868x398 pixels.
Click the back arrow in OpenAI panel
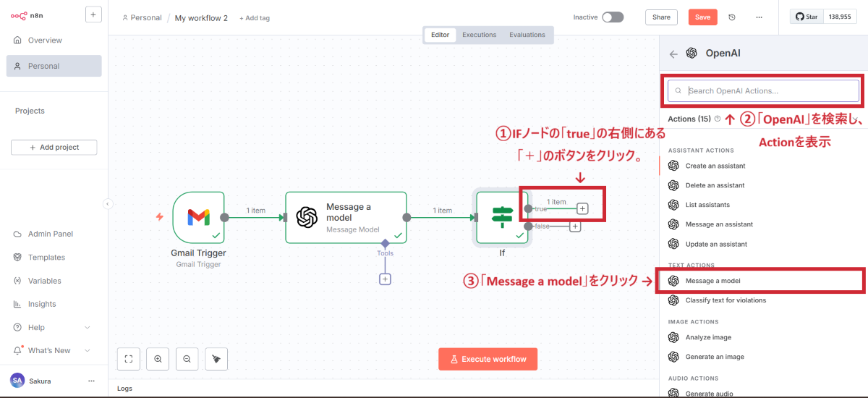pyautogui.click(x=673, y=54)
